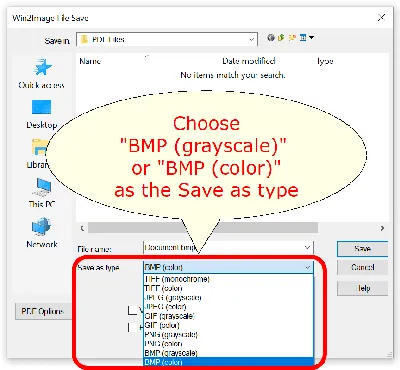
Task: Choose PNG (color) file type
Action: pos(228,344)
